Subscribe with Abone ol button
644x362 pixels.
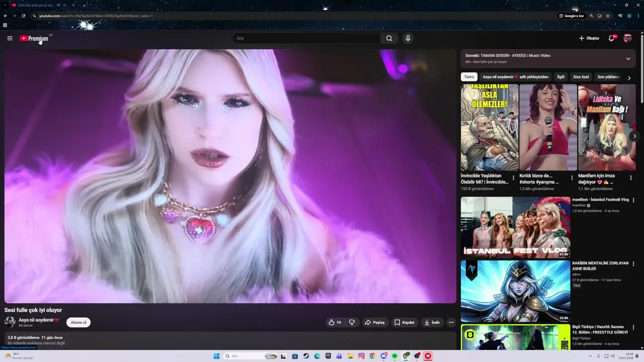[x=78, y=322]
